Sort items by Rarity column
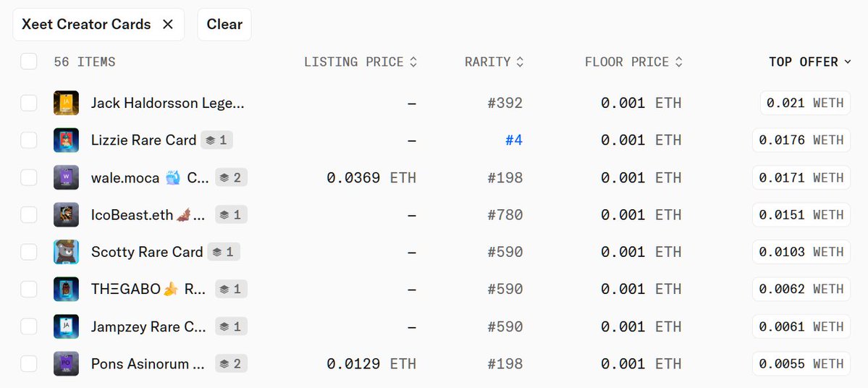Screen dimensions: 868x388 [x=494, y=62]
